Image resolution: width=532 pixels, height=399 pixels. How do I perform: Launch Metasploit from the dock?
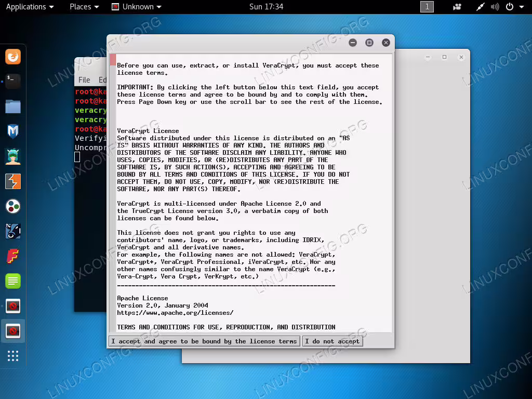tap(13, 131)
